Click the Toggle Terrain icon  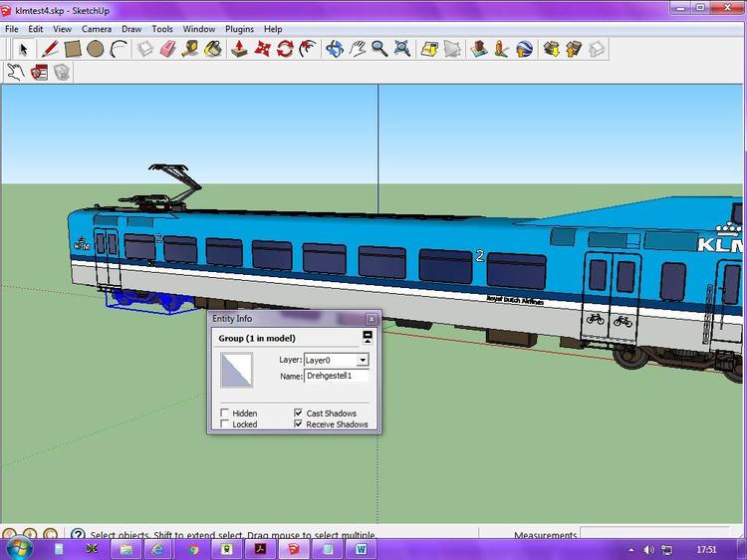coord(452,49)
